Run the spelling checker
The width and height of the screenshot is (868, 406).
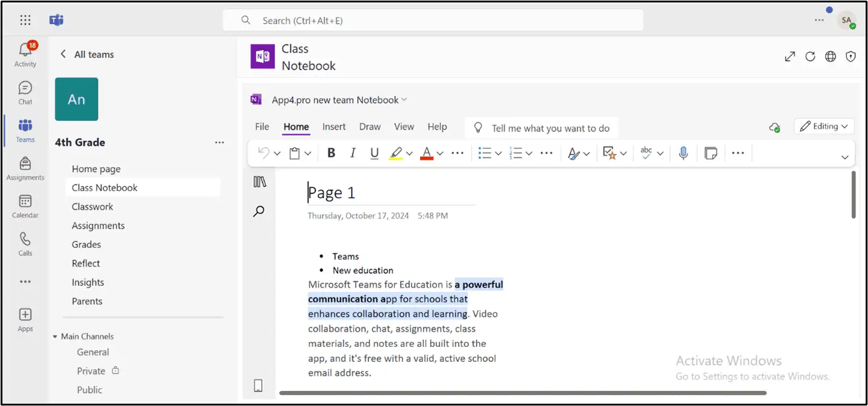tap(646, 153)
